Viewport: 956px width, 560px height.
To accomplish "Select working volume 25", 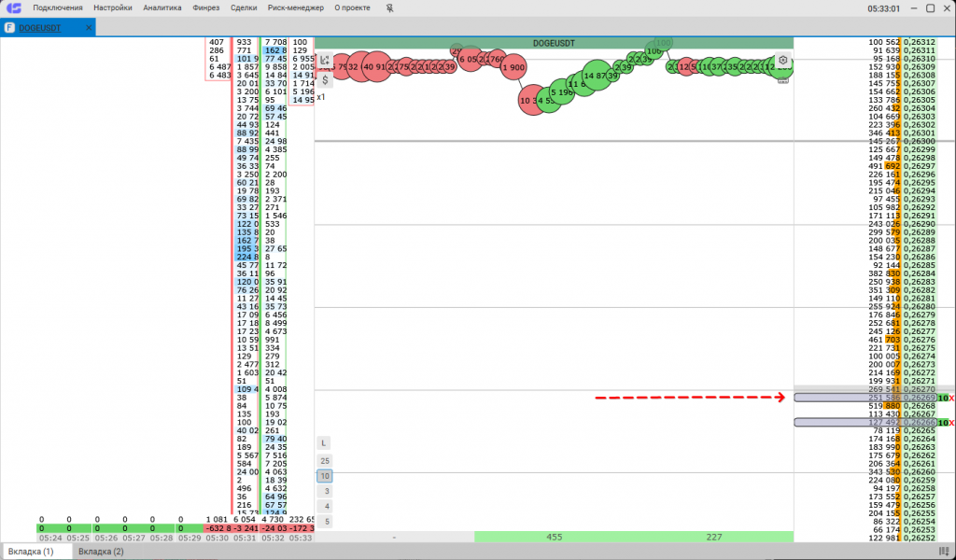I will [324, 461].
